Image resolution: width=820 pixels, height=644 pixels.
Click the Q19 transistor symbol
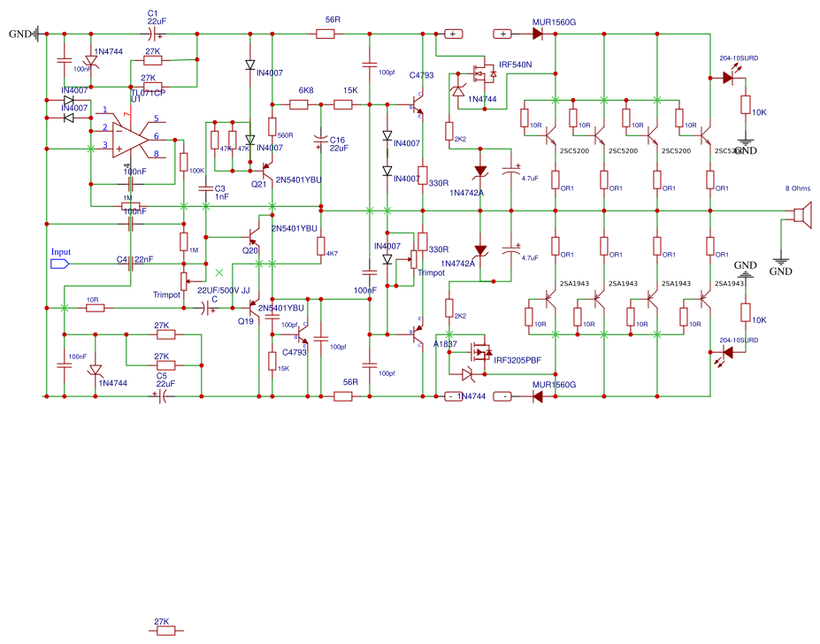[x=253, y=308]
